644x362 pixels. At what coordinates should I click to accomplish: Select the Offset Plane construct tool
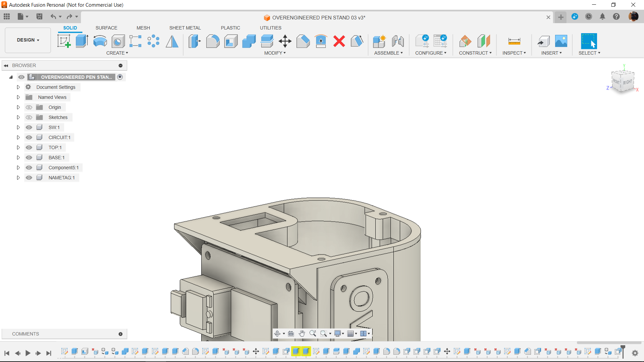[465, 41]
